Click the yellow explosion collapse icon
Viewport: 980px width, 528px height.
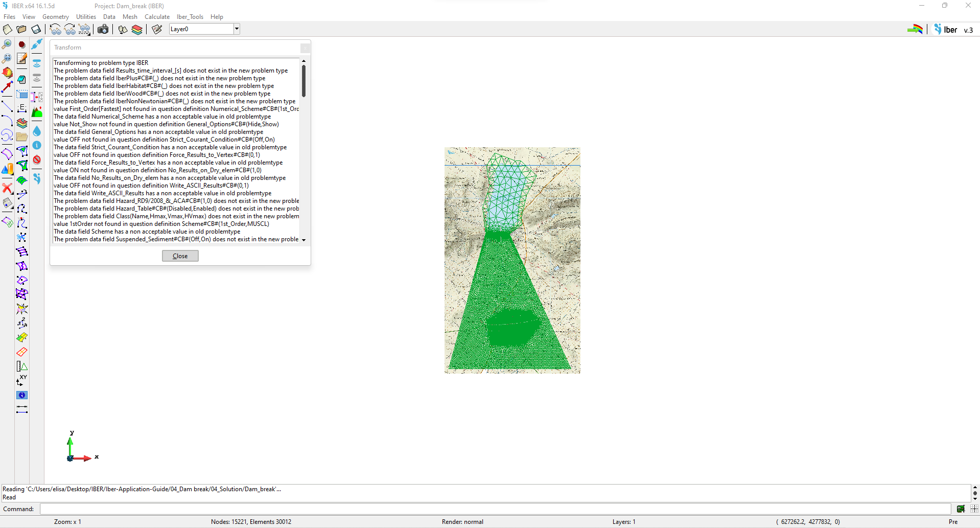(x=22, y=309)
